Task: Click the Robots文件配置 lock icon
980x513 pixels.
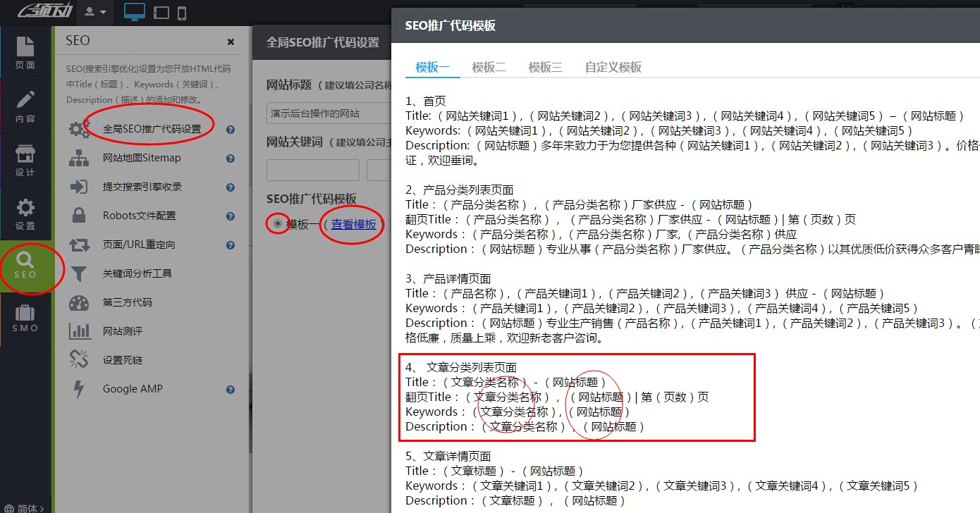Action: (x=80, y=216)
